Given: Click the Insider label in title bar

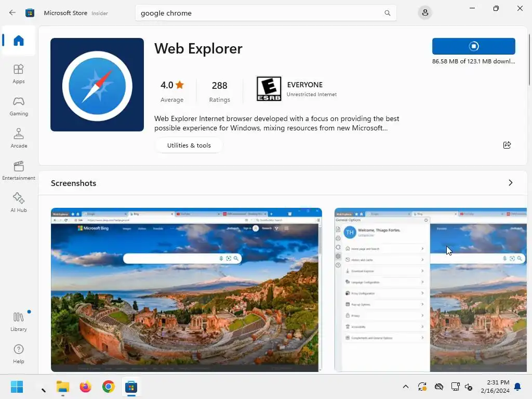Looking at the screenshot, I should (x=100, y=13).
